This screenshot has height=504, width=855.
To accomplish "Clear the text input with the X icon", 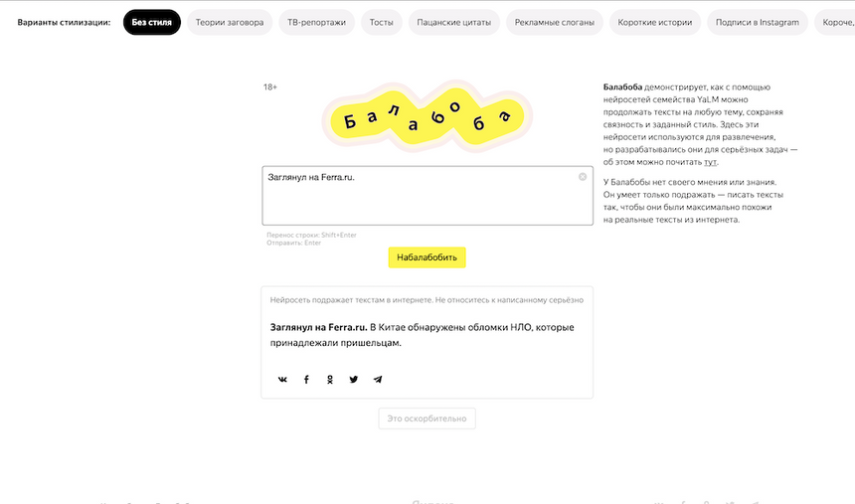I will [x=583, y=177].
